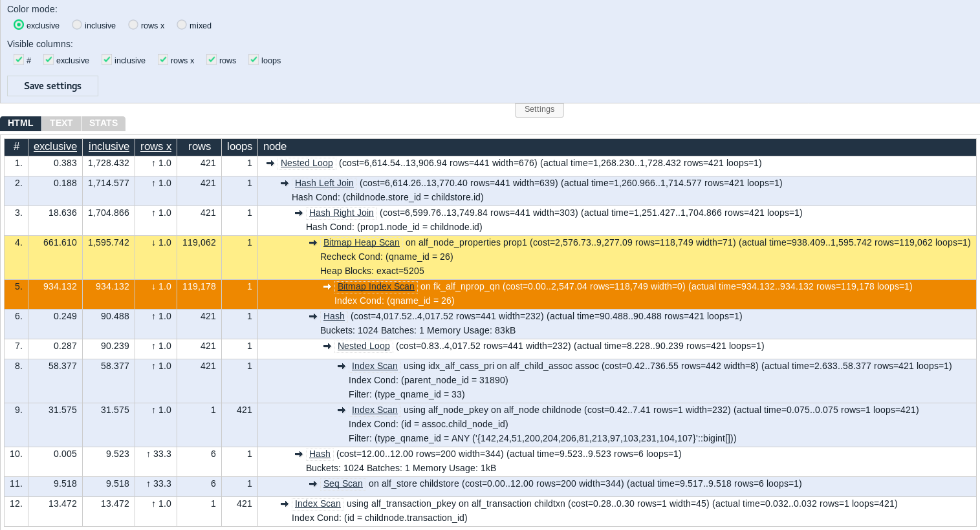
Task: Click the rows value 119,178
Action: (x=199, y=286)
